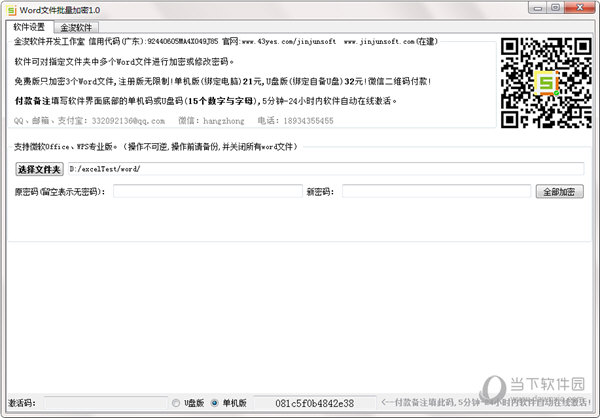Click the WeChat payment QR code
Image resolution: width=600 pixels, height=418 pixels.
point(546,83)
